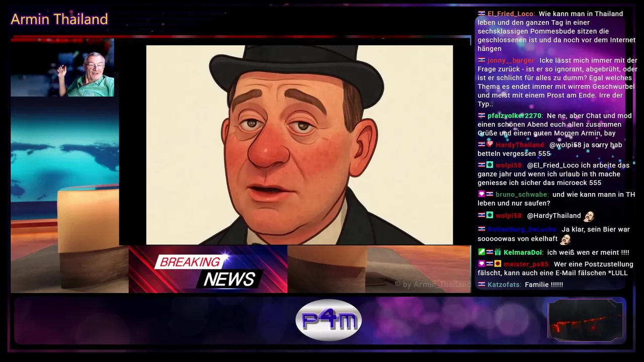This screenshot has height=362, width=644.
Task: Click the text 'leben und nur saufen?'
Action: tap(514, 203)
